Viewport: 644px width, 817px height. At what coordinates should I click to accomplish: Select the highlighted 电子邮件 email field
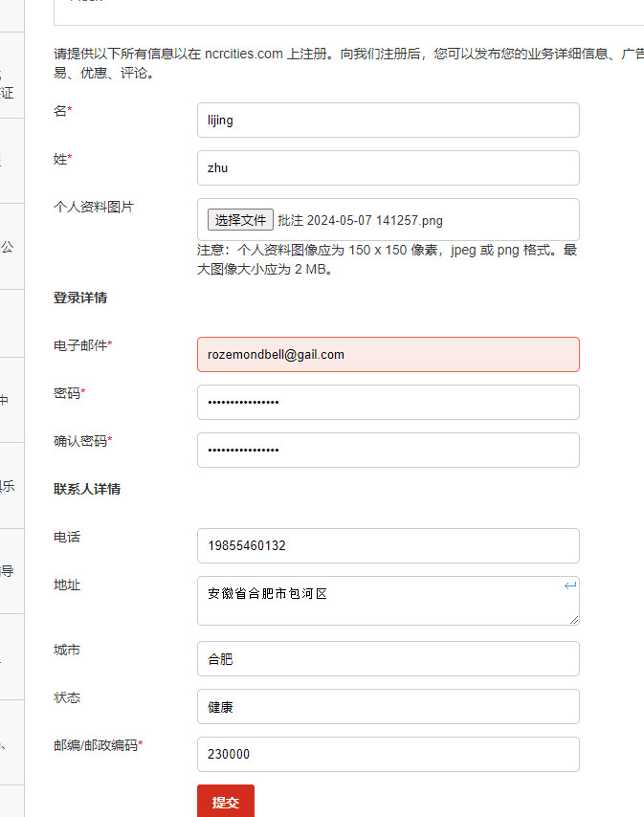tap(388, 354)
